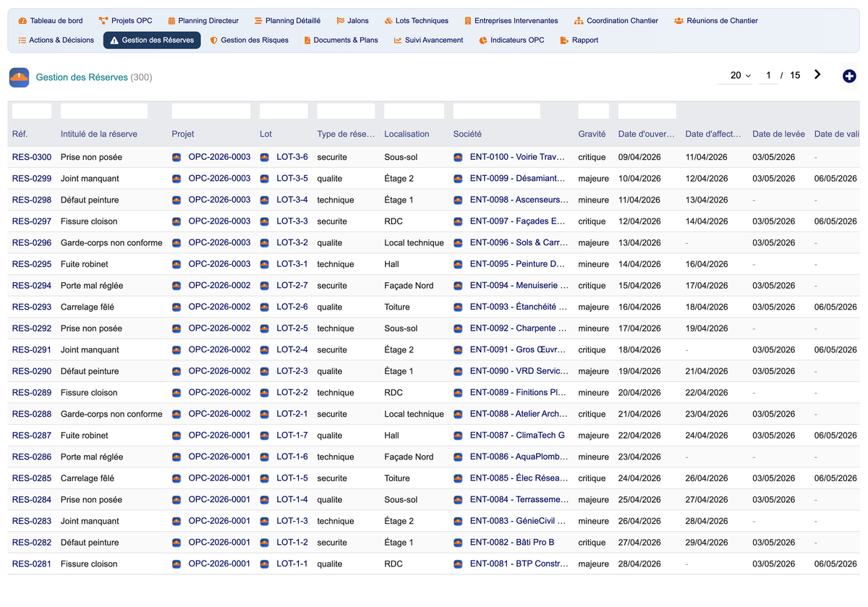Open the Lots Techniques tab

pos(416,21)
